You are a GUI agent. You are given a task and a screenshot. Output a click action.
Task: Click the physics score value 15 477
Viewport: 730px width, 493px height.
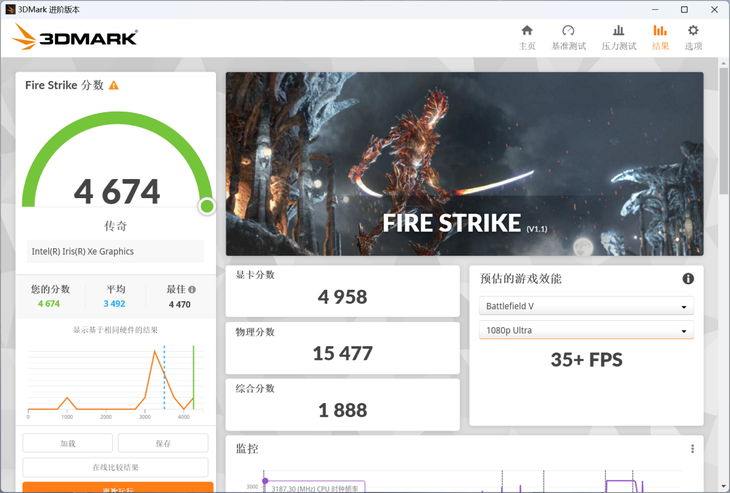[x=342, y=353]
